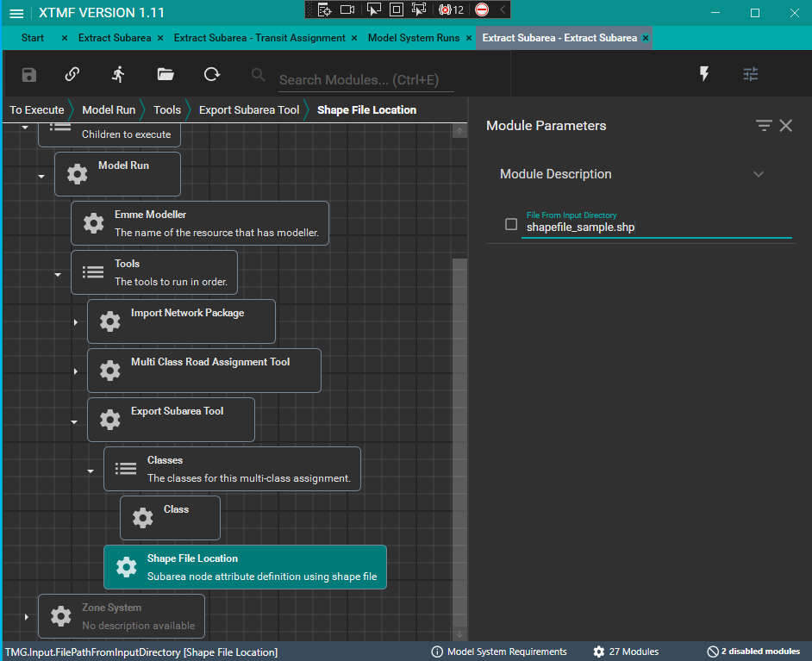Expand the Zone System node arrow

click(27, 617)
